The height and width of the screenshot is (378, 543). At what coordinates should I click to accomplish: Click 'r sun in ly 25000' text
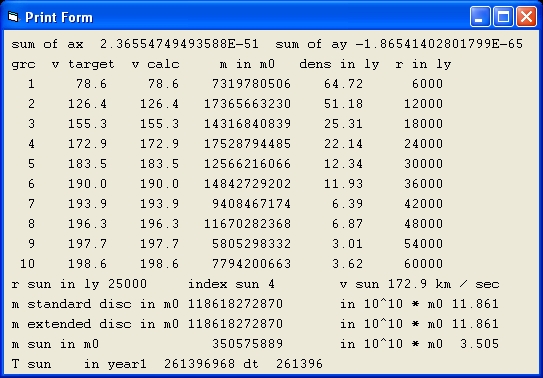point(79,285)
